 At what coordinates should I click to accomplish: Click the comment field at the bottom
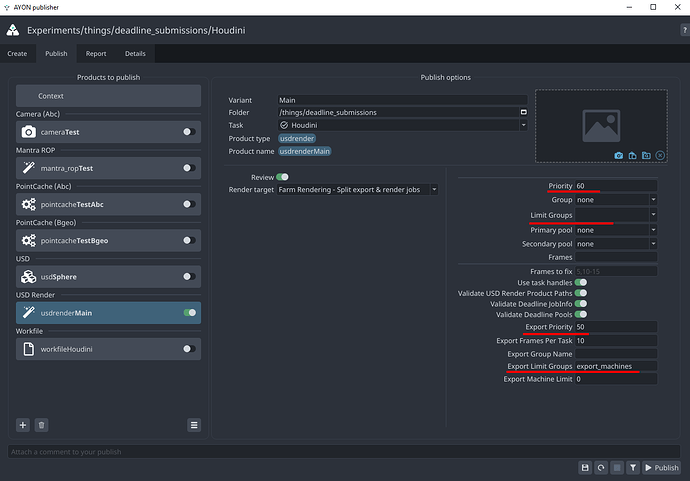point(344,452)
